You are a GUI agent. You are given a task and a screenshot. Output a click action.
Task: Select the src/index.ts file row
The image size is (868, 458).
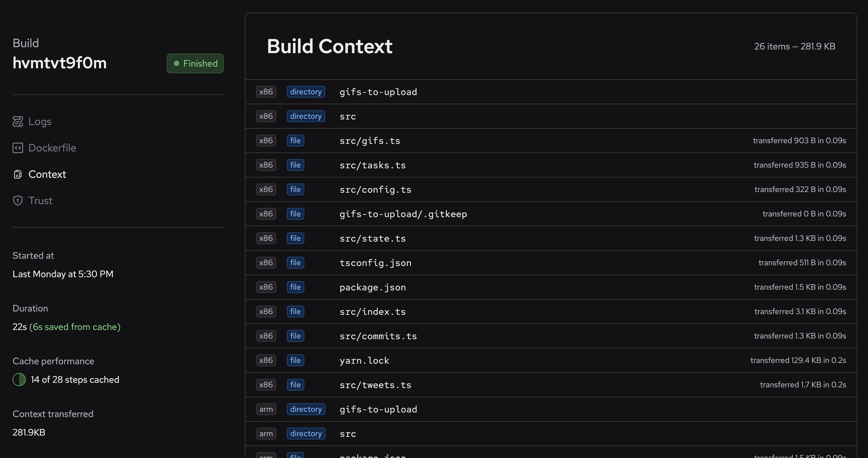372,311
